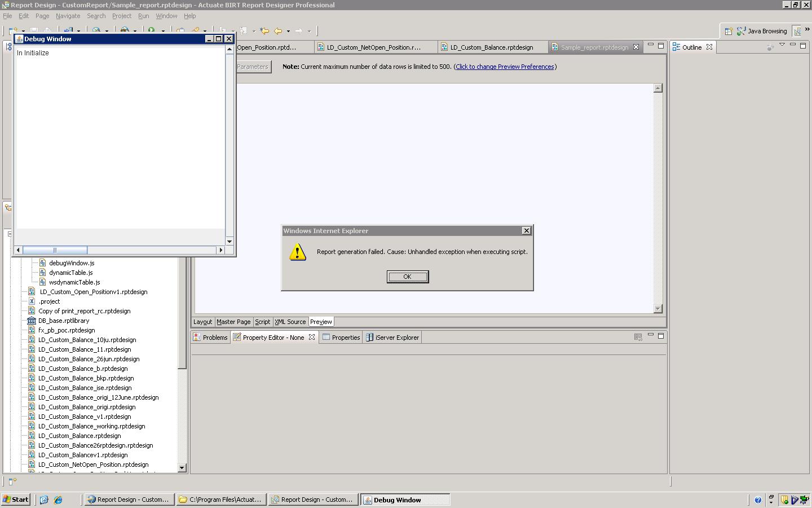Select LD_Custom_Open_Positionv1.rptdesign file

pyautogui.click(x=93, y=292)
